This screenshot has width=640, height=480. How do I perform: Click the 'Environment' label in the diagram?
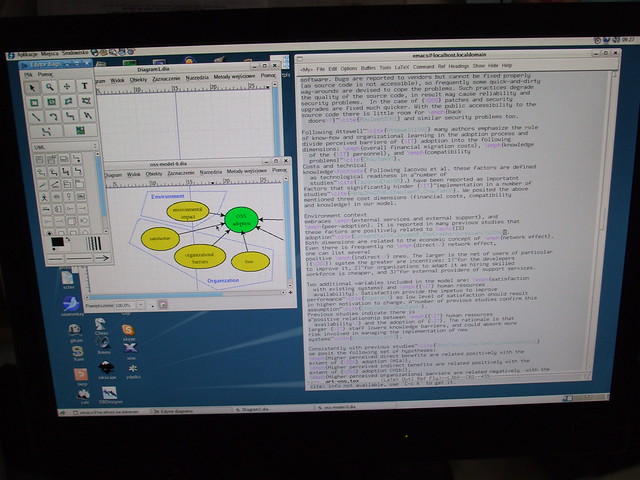[168, 196]
